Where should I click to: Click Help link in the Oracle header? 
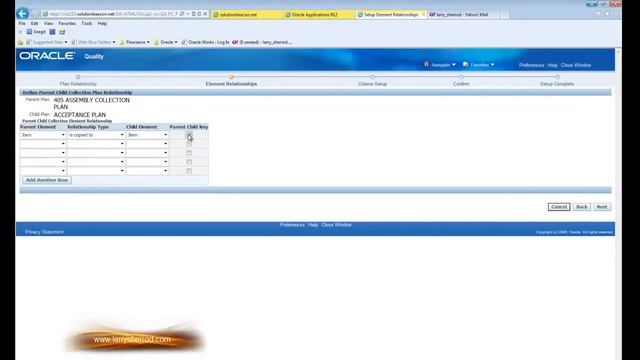pyautogui.click(x=552, y=65)
